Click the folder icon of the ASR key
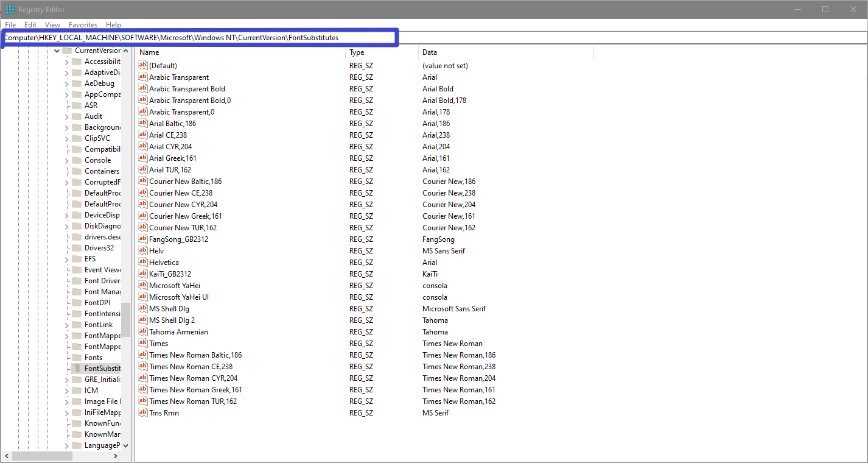Image resolution: width=868 pixels, height=463 pixels. pyautogui.click(x=77, y=105)
